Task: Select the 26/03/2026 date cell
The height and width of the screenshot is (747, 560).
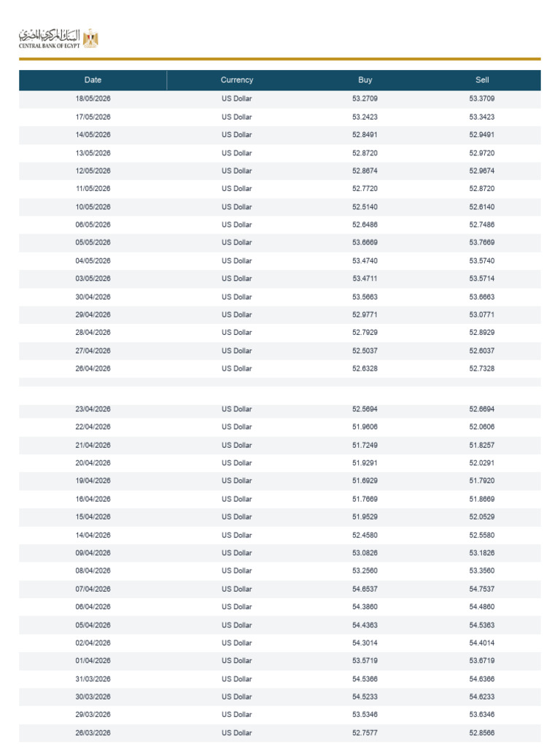Action: point(93,732)
